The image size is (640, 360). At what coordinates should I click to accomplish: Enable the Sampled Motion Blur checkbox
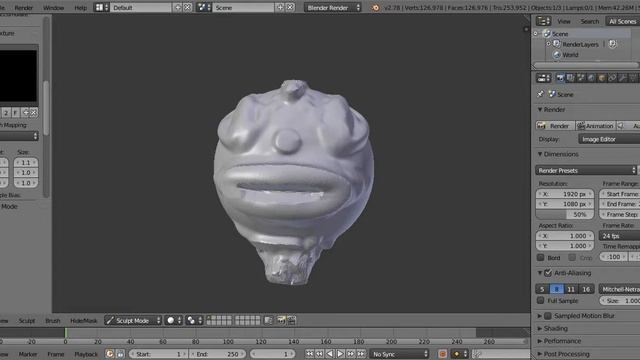click(x=548, y=316)
